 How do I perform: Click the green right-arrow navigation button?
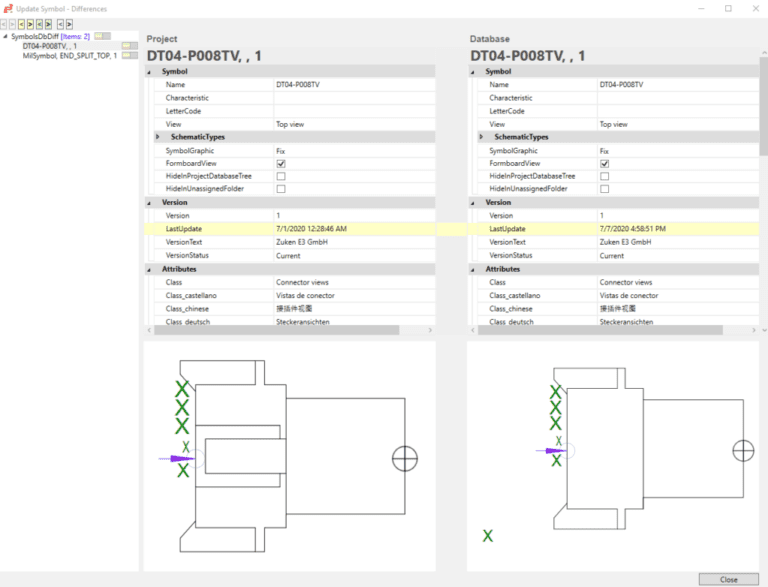48,24
